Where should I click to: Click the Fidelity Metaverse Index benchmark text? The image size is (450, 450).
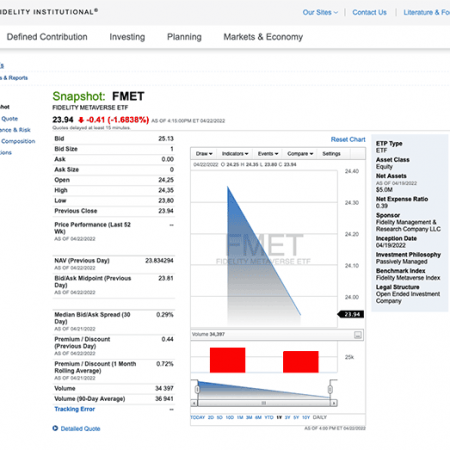(408, 278)
